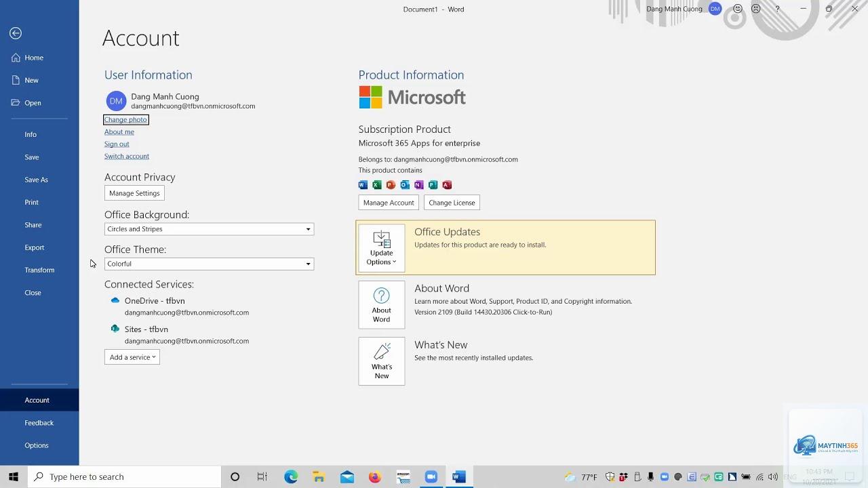Screen dimensions: 868x488
Task: Click the What's New button
Action: coord(382,361)
